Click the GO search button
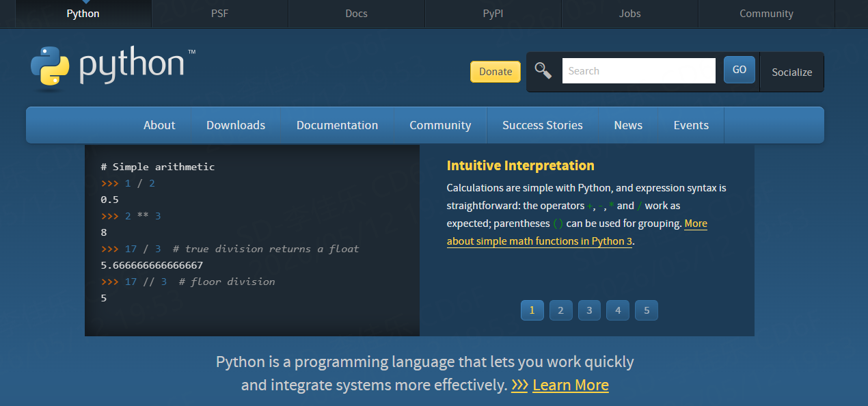 pos(740,70)
